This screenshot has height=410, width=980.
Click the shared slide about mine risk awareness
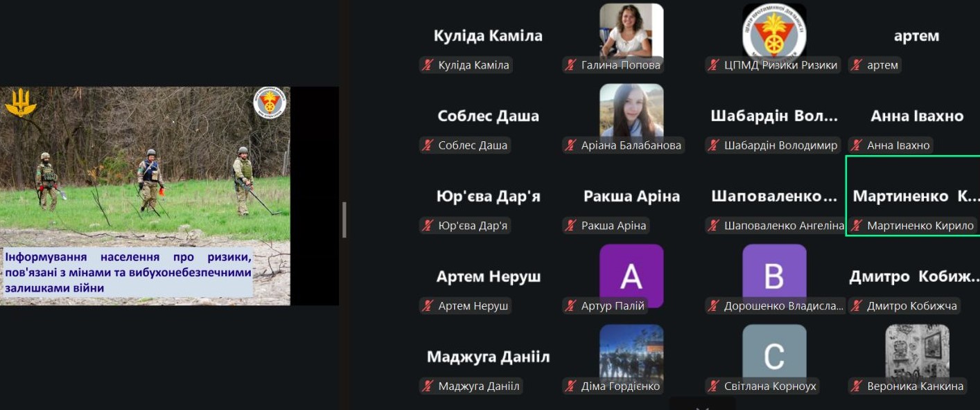point(146,196)
